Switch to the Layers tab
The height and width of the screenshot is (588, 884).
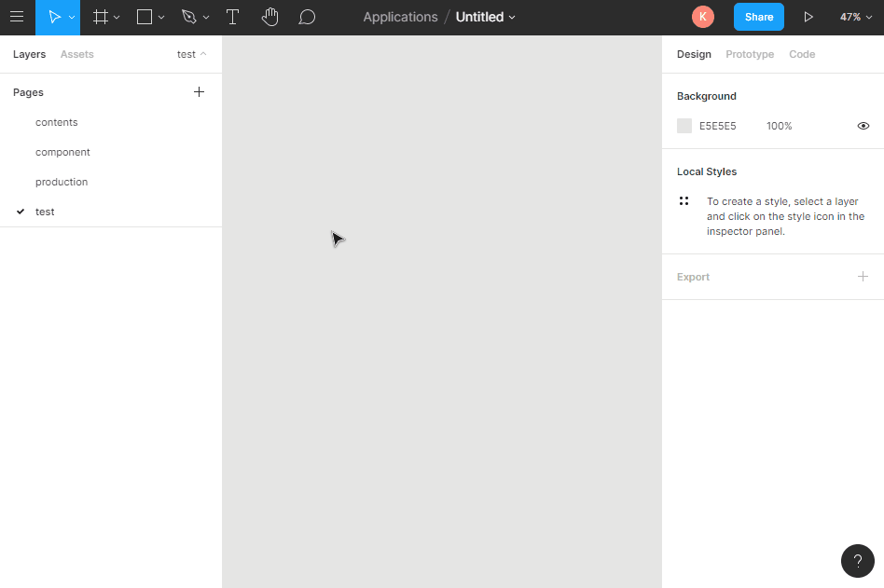(x=29, y=54)
